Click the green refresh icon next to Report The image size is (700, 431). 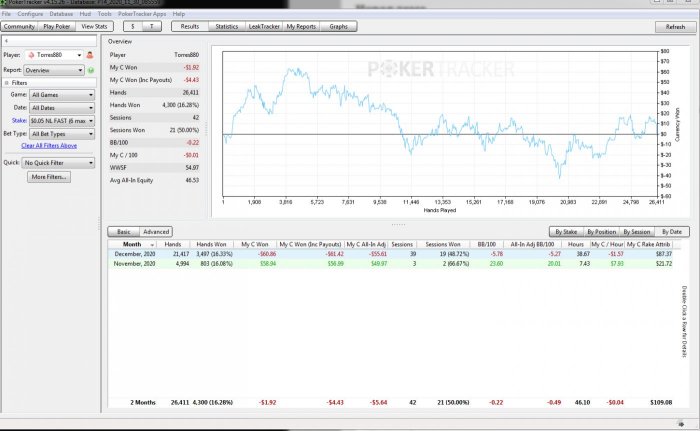pyautogui.click(x=91, y=71)
